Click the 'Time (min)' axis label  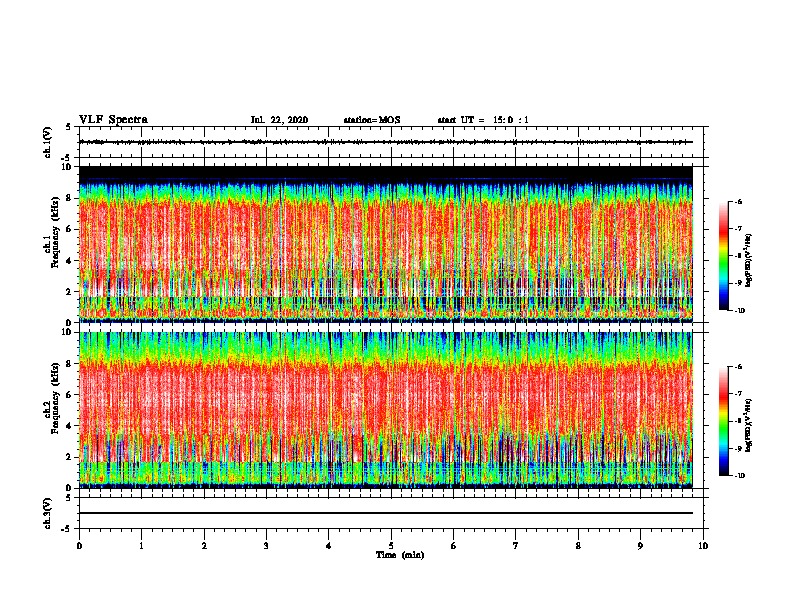click(x=400, y=555)
